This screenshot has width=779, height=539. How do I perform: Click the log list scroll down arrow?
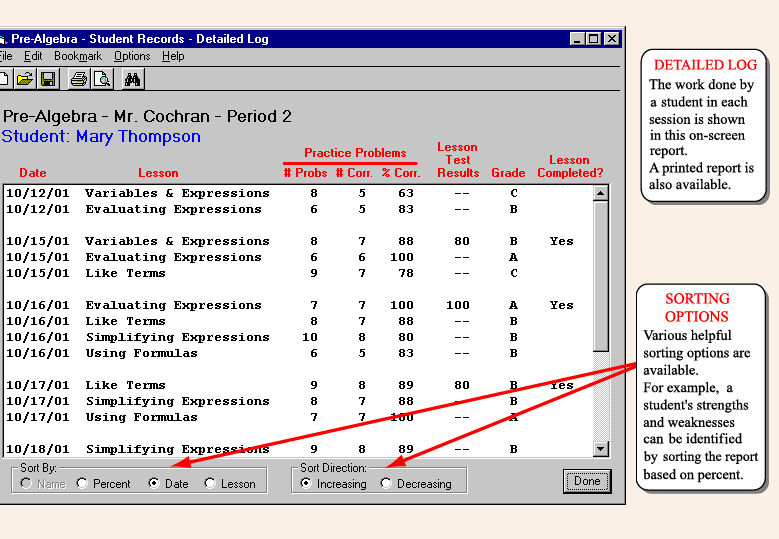tap(600, 449)
